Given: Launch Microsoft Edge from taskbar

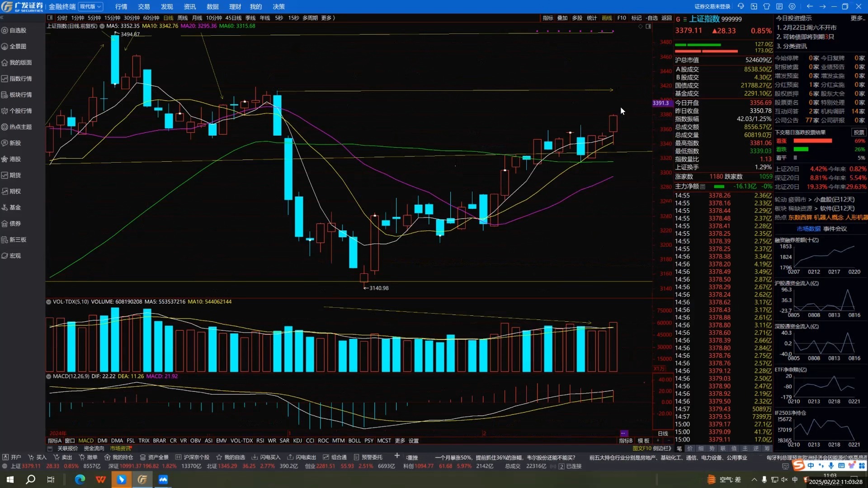Looking at the screenshot, I should (80, 479).
